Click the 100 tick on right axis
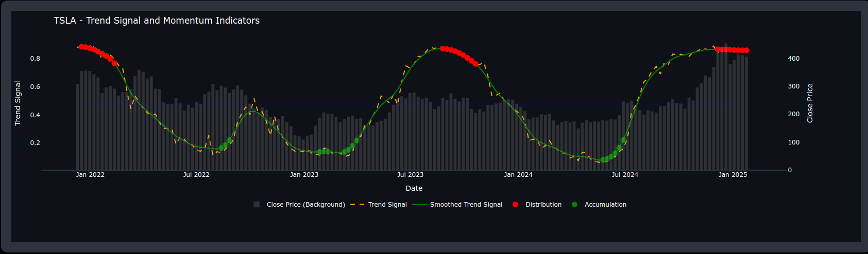This screenshot has height=254, width=868. point(794,142)
